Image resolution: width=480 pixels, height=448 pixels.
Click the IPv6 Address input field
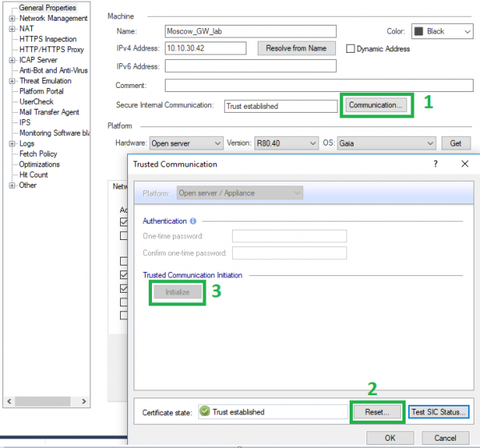click(x=250, y=66)
